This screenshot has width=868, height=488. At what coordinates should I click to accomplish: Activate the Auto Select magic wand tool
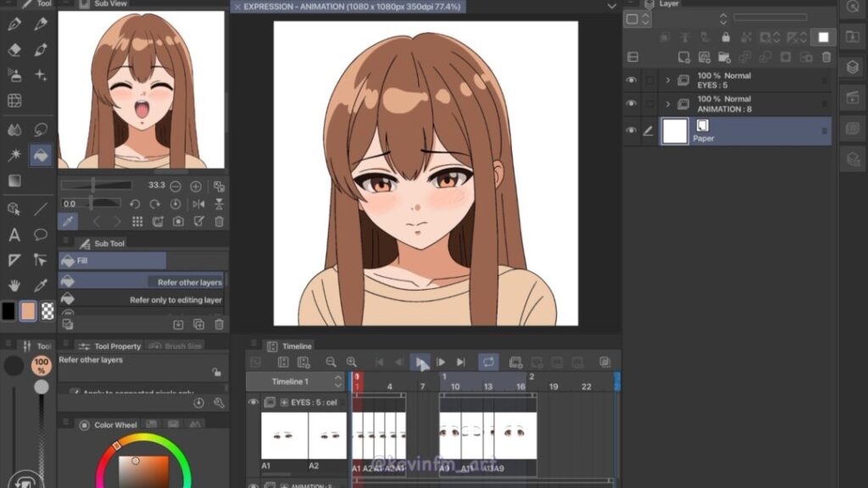[x=14, y=155]
